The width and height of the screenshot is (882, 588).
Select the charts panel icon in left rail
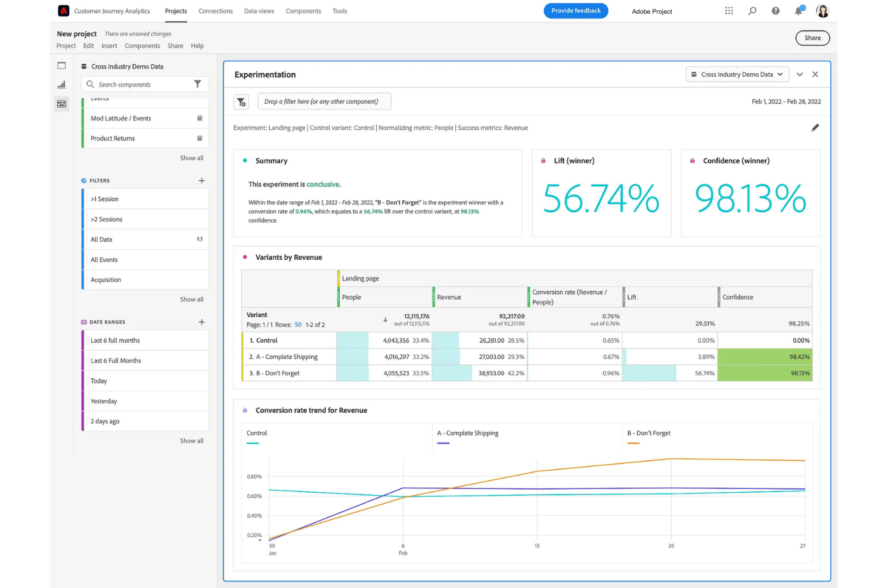point(61,85)
